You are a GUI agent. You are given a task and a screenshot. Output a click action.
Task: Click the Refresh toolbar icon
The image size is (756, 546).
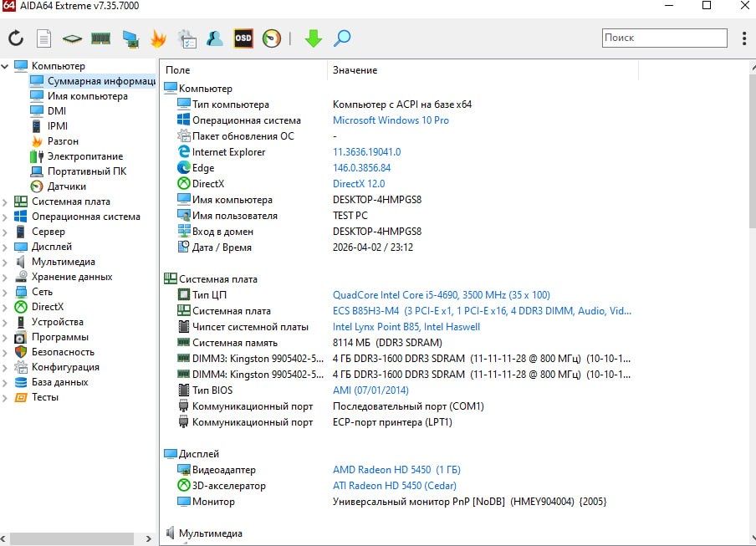click(16, 38)
